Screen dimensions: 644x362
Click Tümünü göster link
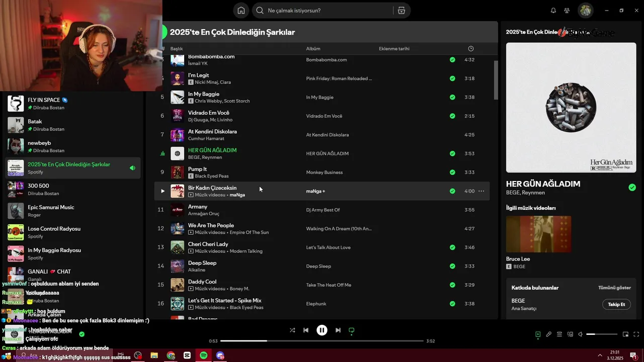point(614,288)
